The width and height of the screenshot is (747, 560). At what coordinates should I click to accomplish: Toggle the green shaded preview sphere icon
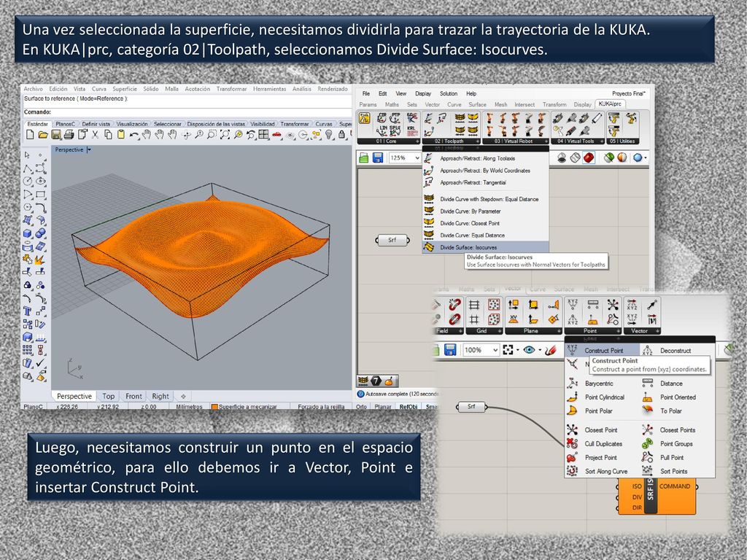[x=608, y=157]
